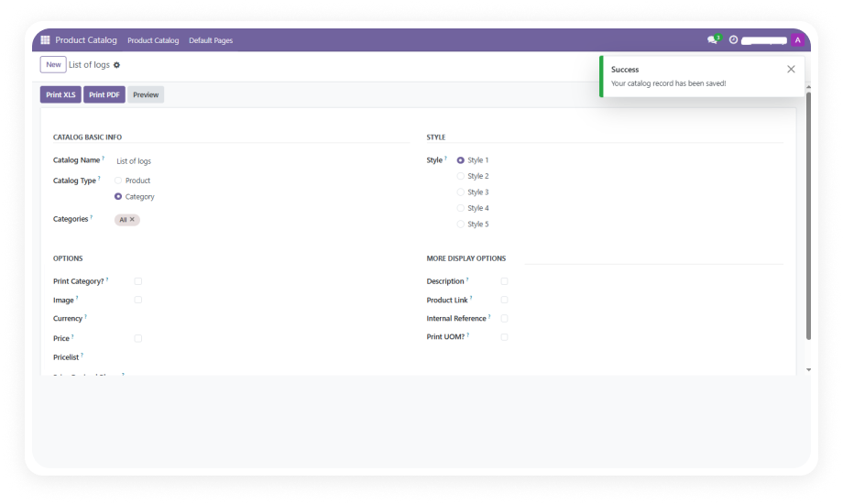Click the vertical scrollbar thumb
843x504 pixels.
tap(808, 215)
